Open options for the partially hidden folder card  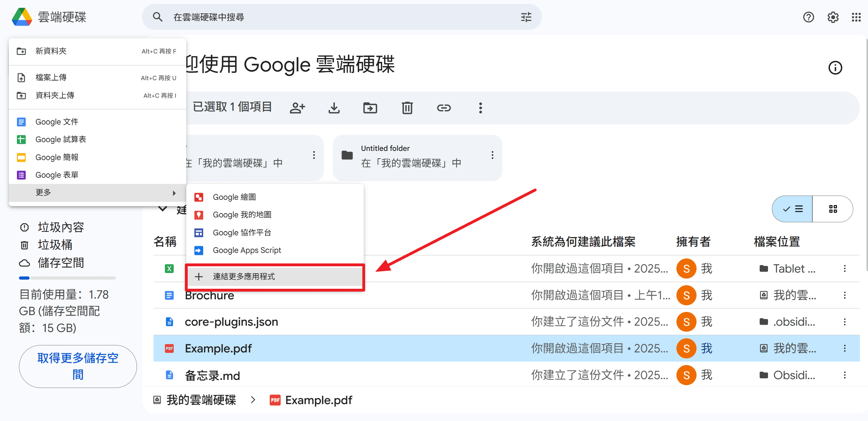[x=314, y=155]
